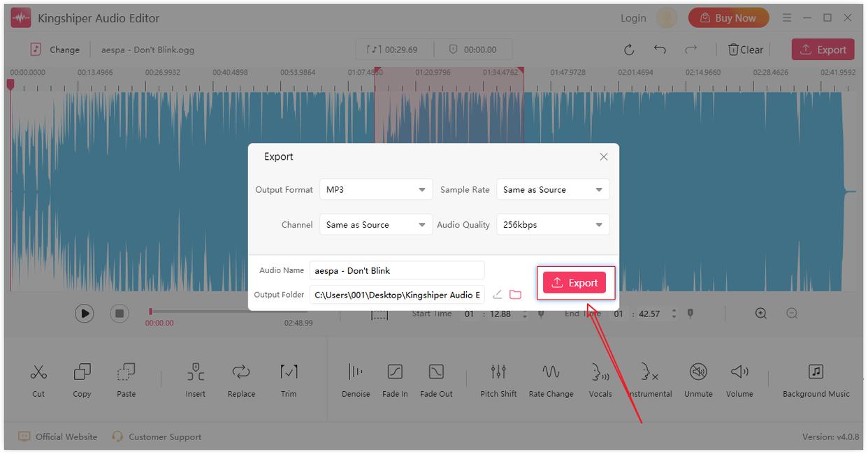
Task: Close the Export dialog
Action: [x=604, y=157]
